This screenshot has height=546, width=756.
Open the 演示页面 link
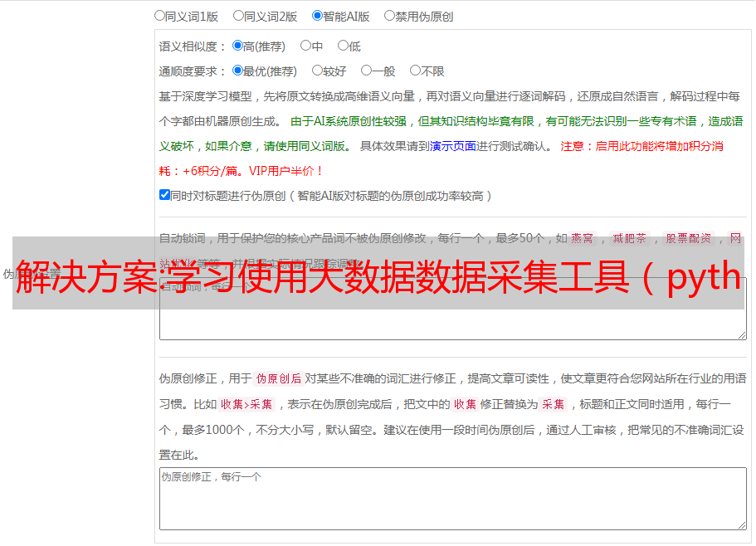(452, 146)
